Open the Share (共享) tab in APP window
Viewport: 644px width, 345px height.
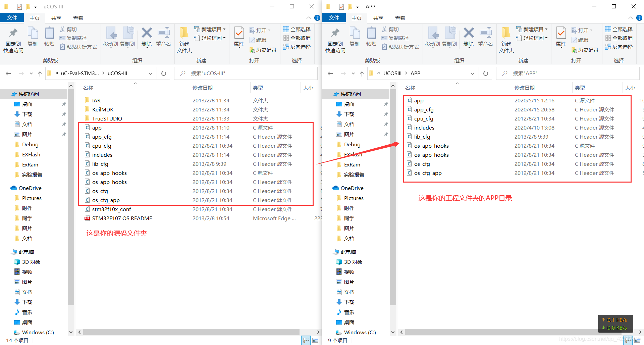point(378,18)
